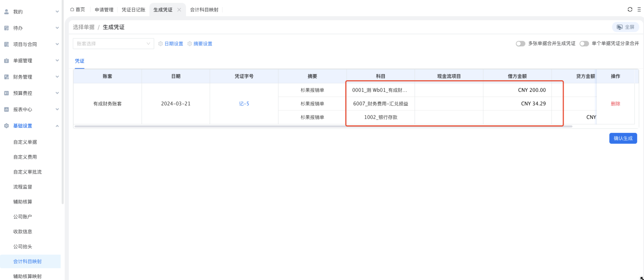The image size is (644, 280).
Task: Open the three-line menu icon at top right
Action: coord(639,9)
